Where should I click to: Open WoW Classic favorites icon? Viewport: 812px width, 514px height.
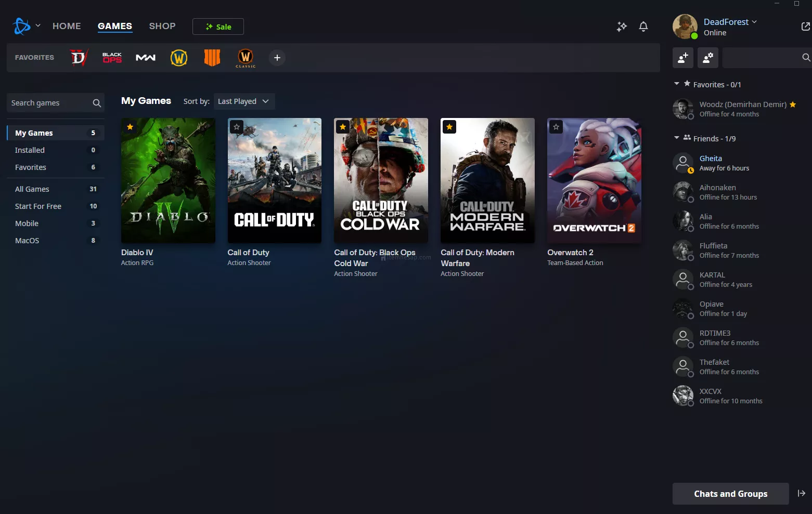coord(246,58)
